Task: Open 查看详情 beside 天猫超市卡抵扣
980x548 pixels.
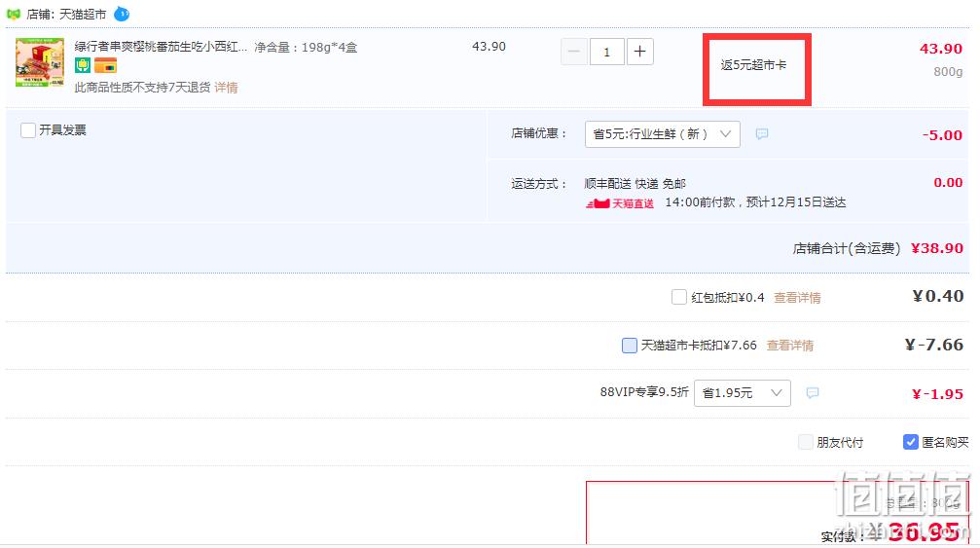Action: 790,345
